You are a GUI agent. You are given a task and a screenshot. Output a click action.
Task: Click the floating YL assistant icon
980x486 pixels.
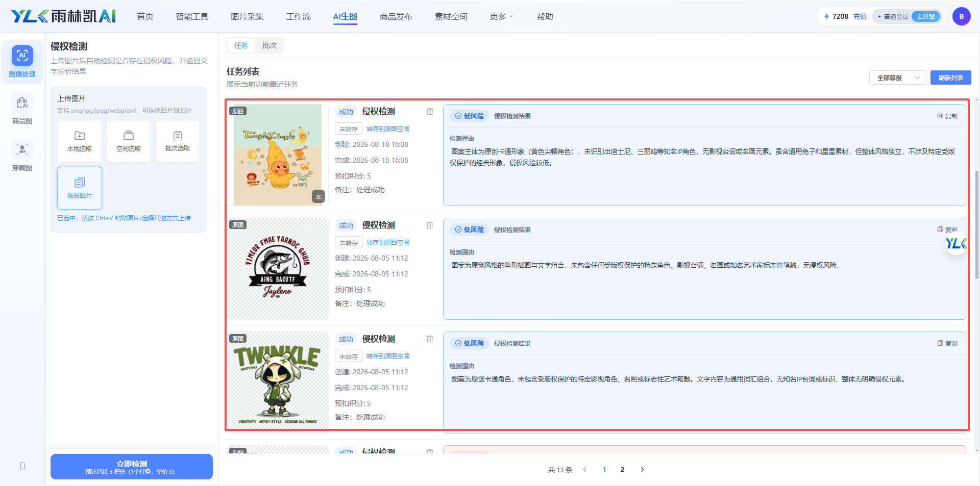click(x=955, y=244)
